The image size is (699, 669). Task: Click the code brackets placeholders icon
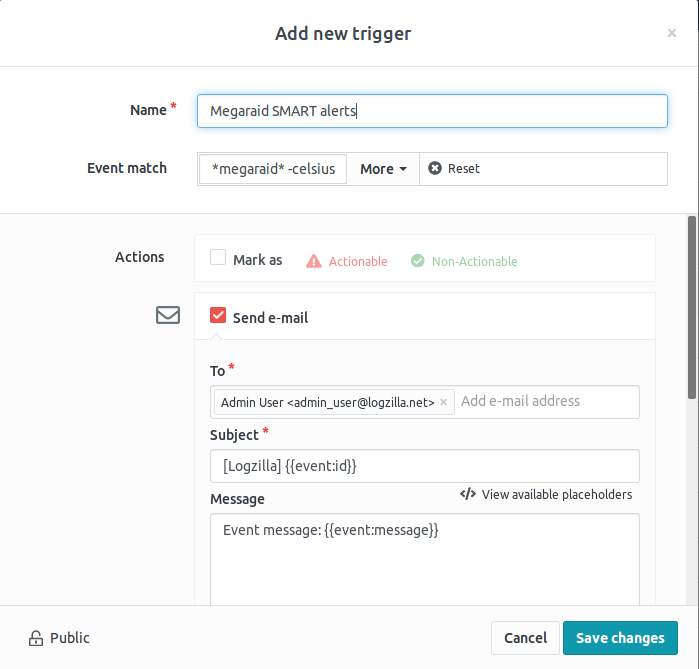coord(467,494)
